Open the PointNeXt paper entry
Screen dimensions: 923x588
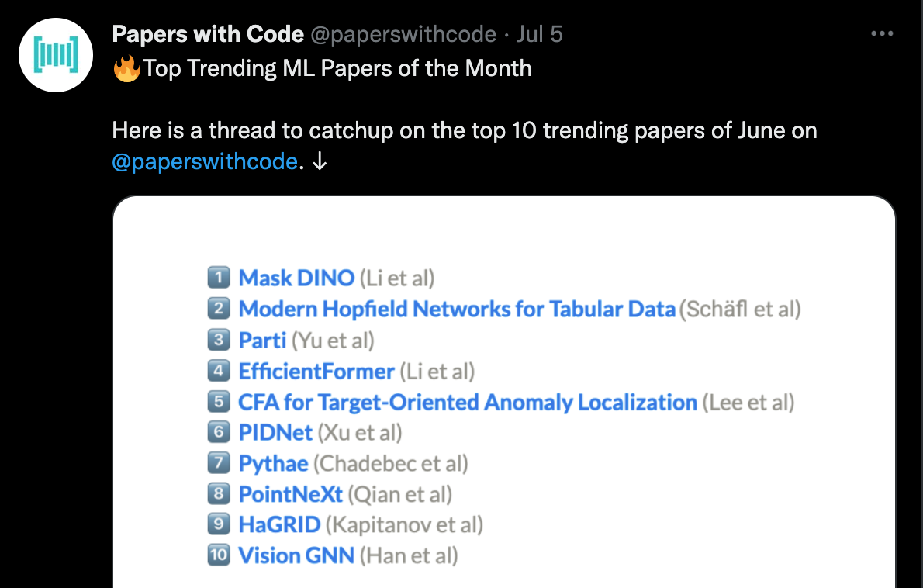[x=290, y=494]
